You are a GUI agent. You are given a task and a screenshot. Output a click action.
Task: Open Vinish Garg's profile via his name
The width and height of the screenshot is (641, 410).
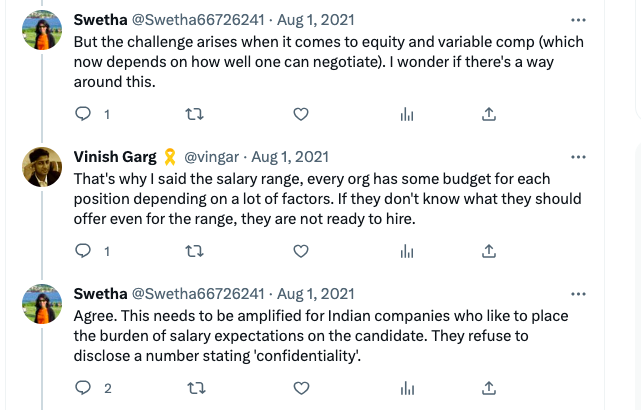tap(115, 157)
